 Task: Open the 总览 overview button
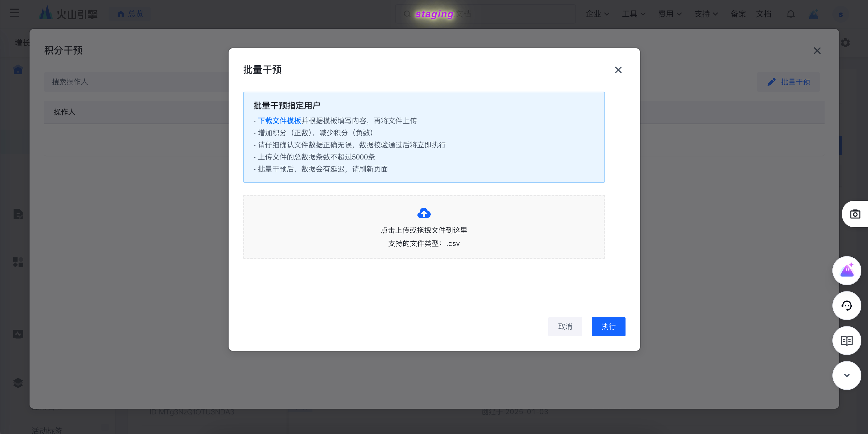click(x=130, y=14)
